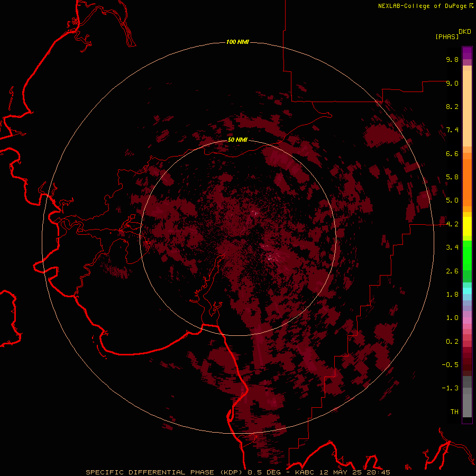Image resolution: width=476 pixels, height=476 pixels.
Task: Click the 9.8 scale value
Action: point(452,59)
